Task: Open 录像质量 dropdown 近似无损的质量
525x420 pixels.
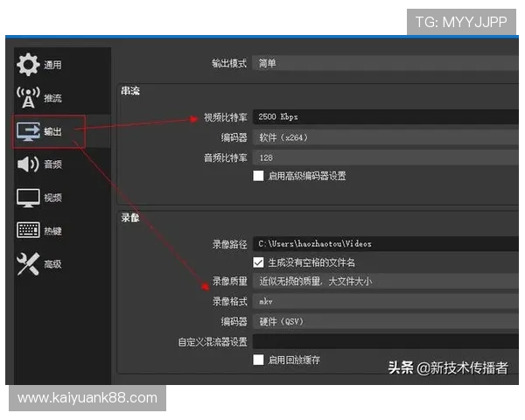Action: tap(385, 281)
